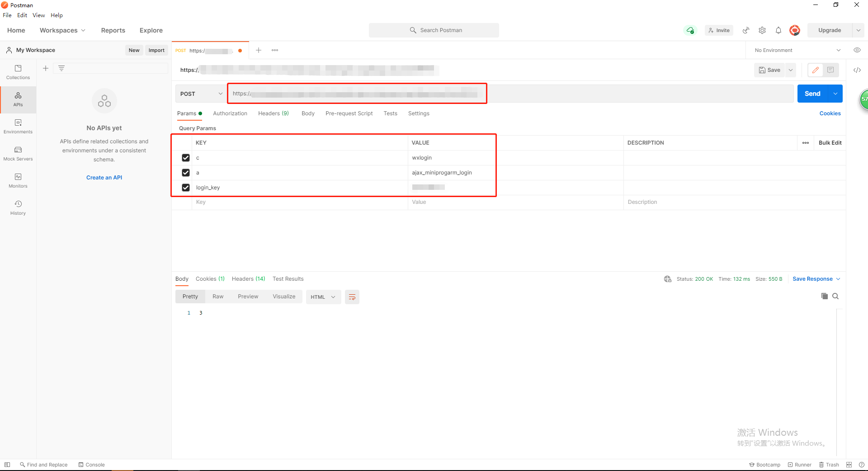Open the response Cookies (1) tab
This screenshot has width=868, height=471.
(x=210, y=279)
